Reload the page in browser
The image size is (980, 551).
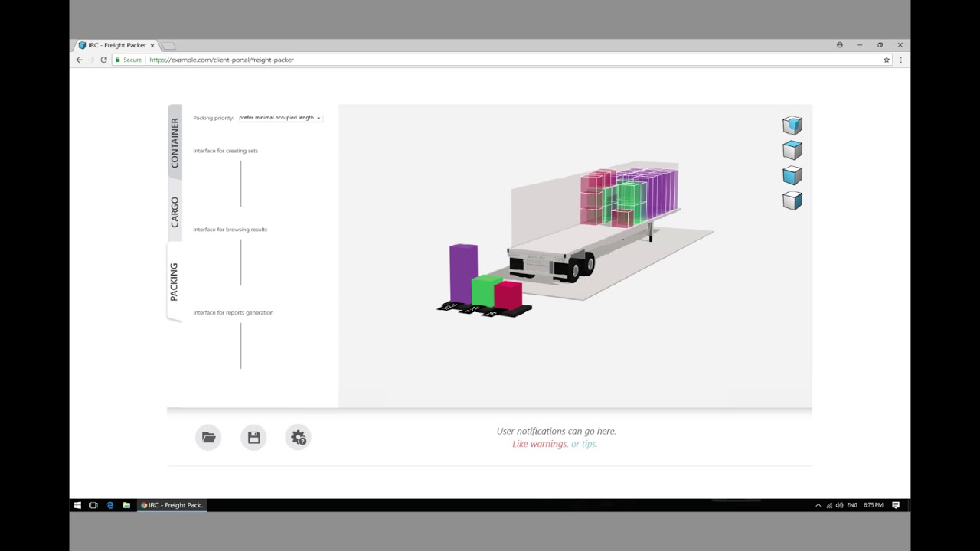(103, 60)
